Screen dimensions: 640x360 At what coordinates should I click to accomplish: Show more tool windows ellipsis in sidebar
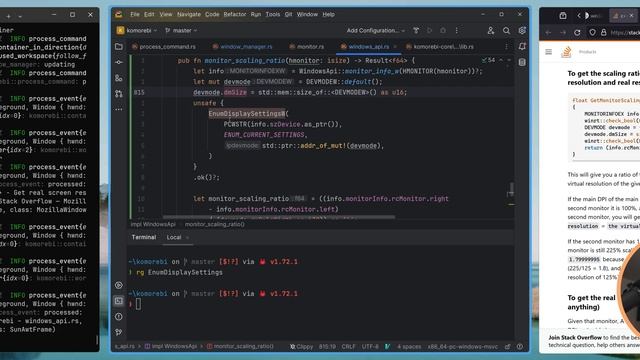pos(119,109)
